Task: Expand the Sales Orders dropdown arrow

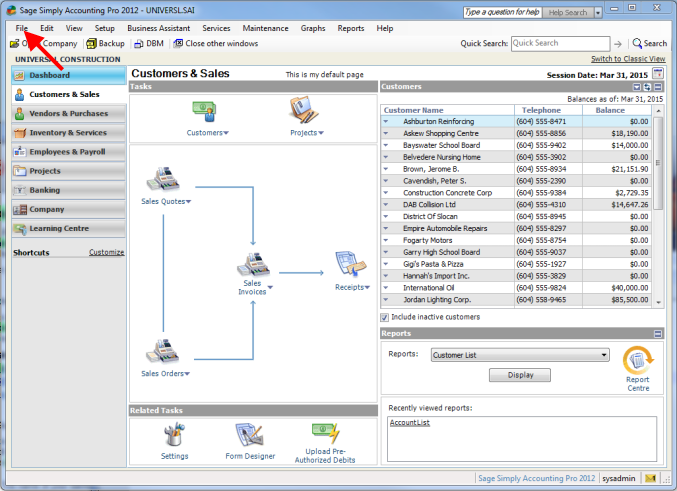Action: coord(187,374)
